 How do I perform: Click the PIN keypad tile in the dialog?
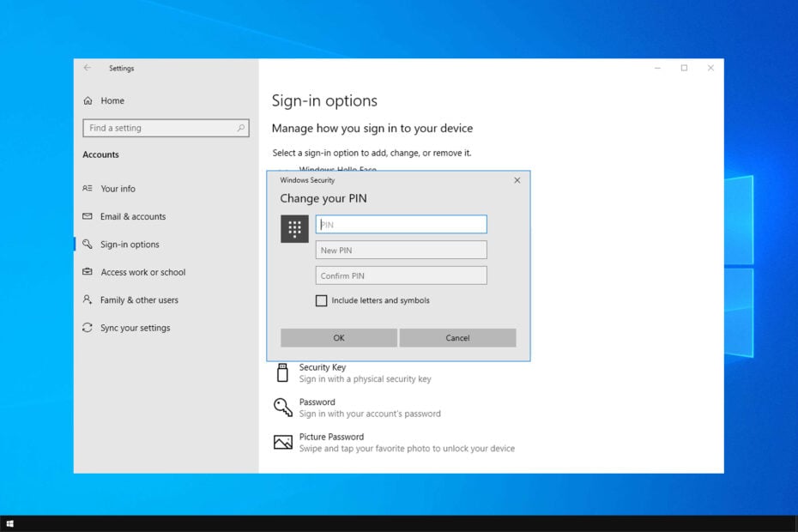point(294,229)
